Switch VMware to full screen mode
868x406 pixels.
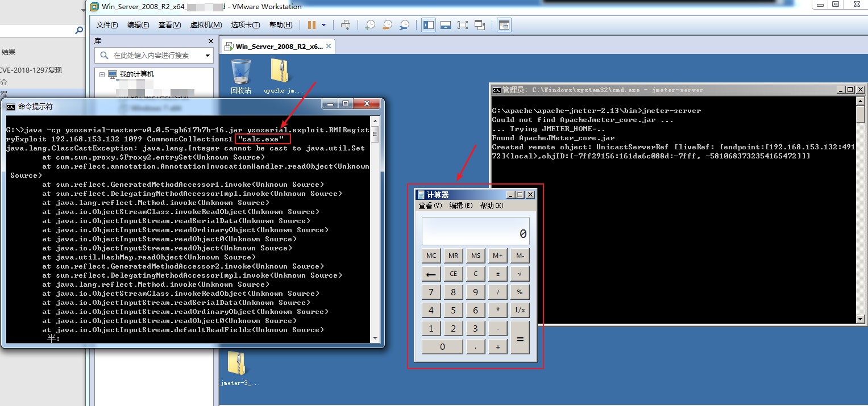(x=463, y=25)
